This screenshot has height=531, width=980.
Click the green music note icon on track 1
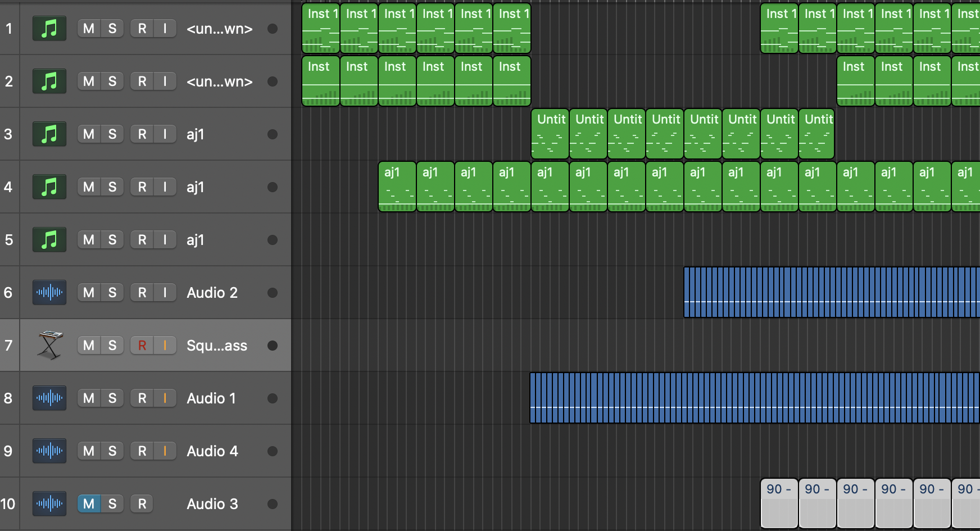coord(49,29)
